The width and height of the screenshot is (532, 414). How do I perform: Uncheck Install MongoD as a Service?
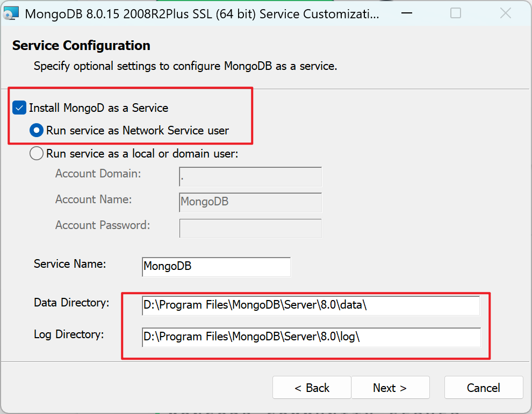[x=19, y=108]
